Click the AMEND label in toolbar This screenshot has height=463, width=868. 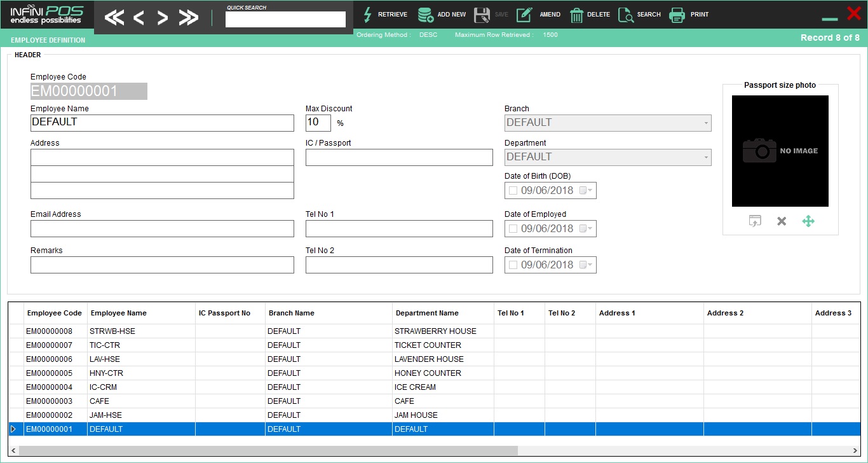point(550,15)
